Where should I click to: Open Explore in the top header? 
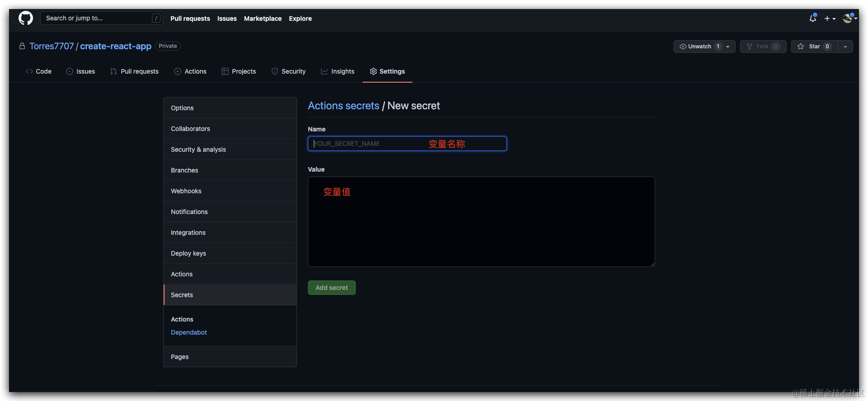click(x=300, y=19)
